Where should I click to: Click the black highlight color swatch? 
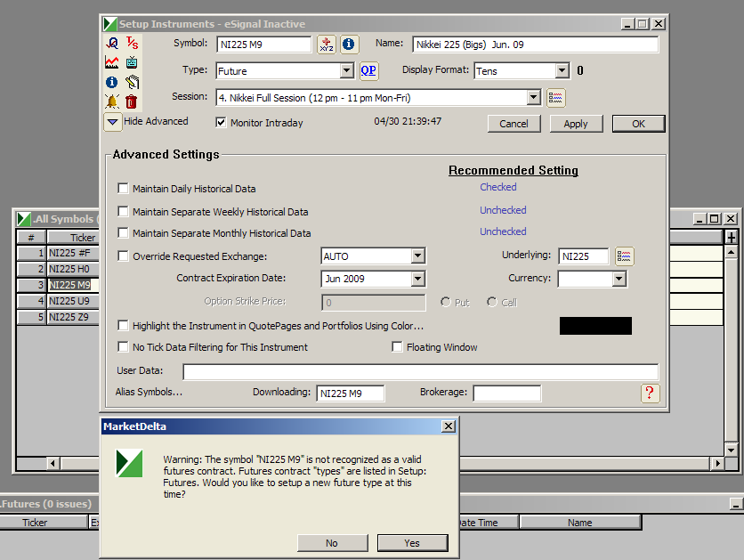click(x=595, y=326)
